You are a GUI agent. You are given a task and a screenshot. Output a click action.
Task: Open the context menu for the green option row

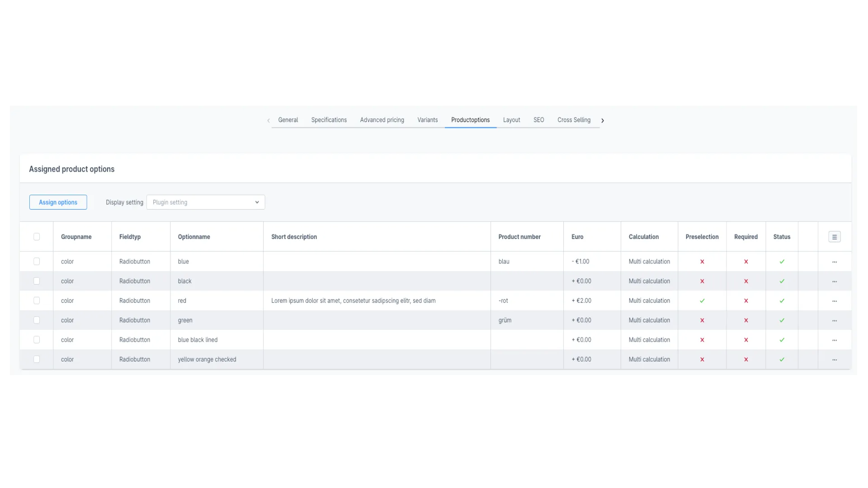835,320
